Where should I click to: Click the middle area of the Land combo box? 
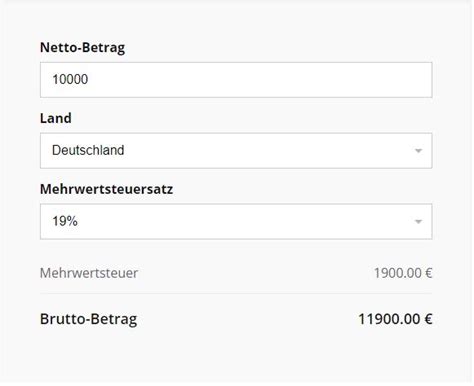coord(236,151)
